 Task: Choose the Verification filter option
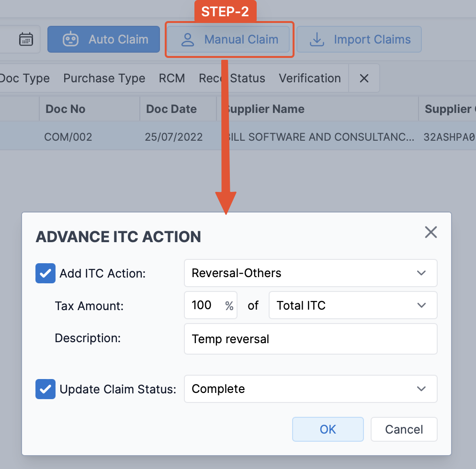click(x=310, y=78)
